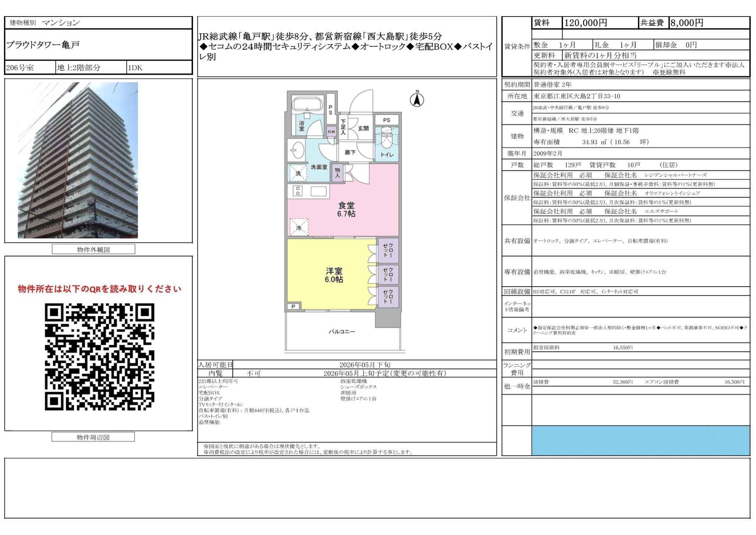Viewport: 756px width, 535px height.
Task: Open the building exterior photo
Action: coord(78,160)
